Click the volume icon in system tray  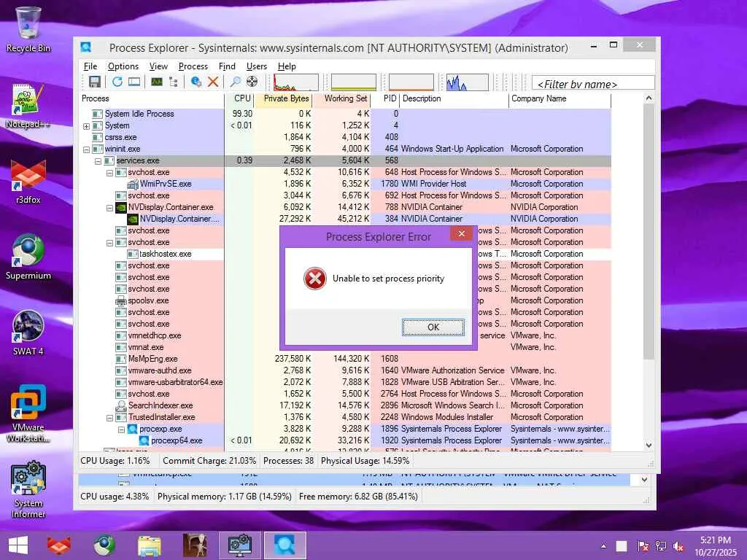(x=678, y=546)
